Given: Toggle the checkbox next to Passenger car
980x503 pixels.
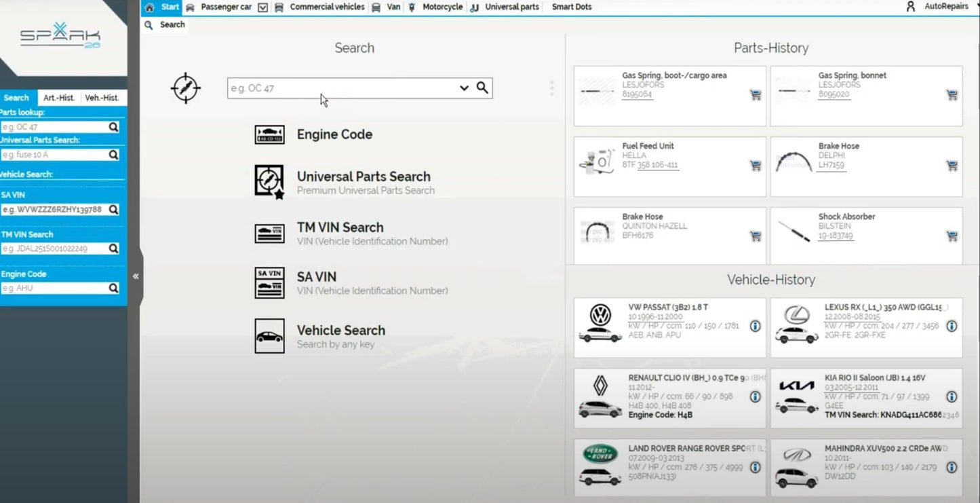Looking at the screenshot, I should pyautogui.click(x=262, y=7).
